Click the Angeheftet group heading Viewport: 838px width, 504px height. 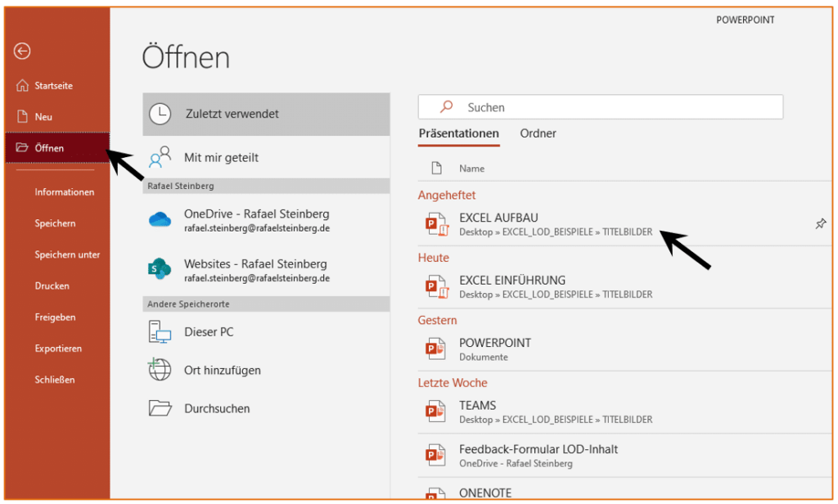coord(446,195)
